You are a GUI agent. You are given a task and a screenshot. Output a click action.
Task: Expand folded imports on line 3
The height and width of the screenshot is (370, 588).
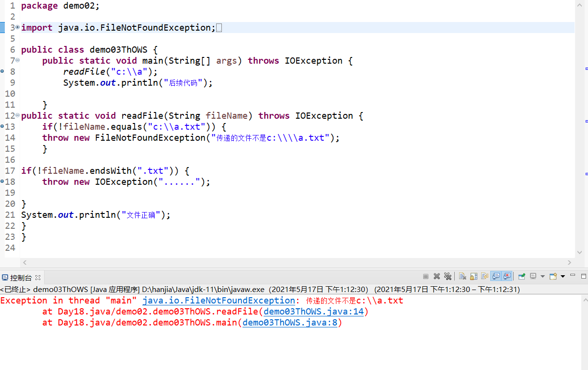coord(17,27)
